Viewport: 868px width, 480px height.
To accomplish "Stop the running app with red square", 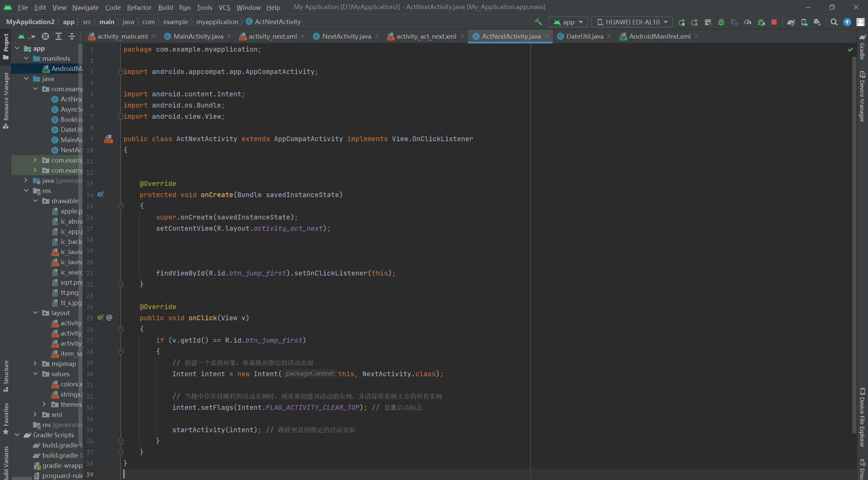I will (x=774, y=22).
